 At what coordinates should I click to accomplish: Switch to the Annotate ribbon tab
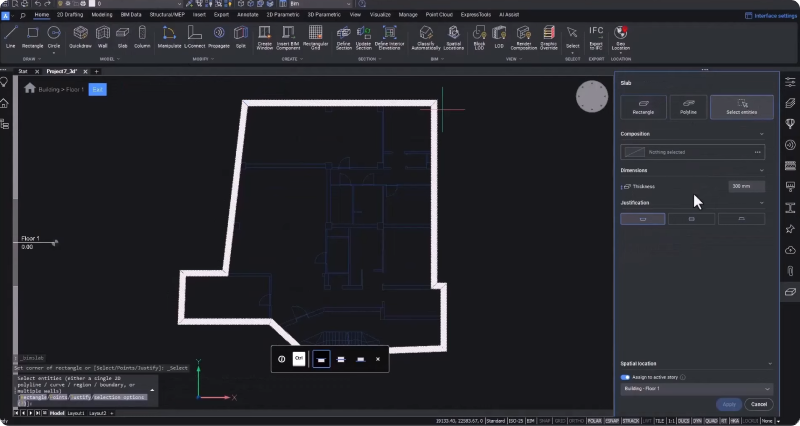(x=247, y=16)
